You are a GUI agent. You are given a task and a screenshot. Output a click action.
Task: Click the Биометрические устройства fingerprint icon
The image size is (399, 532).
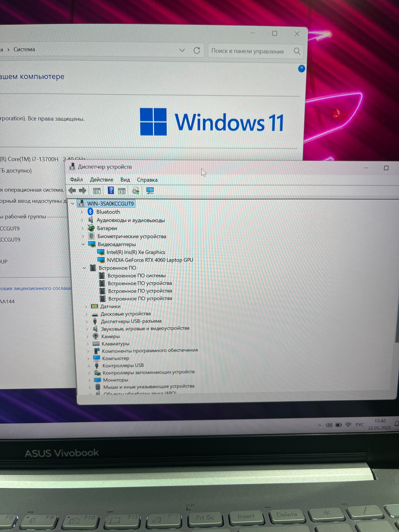[x=91, y=236]
